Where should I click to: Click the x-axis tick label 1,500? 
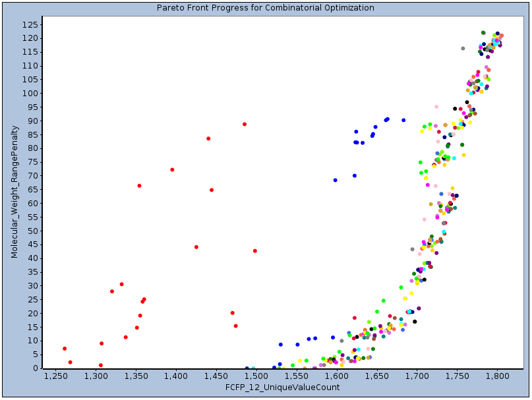(256, 376)
